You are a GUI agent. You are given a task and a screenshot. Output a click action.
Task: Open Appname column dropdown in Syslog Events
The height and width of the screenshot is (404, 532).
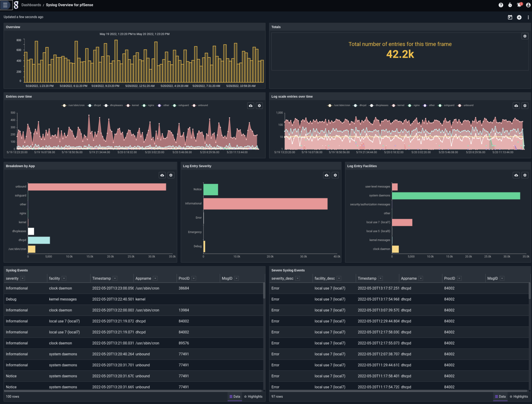pyautogui.click(x=155, y=279)
